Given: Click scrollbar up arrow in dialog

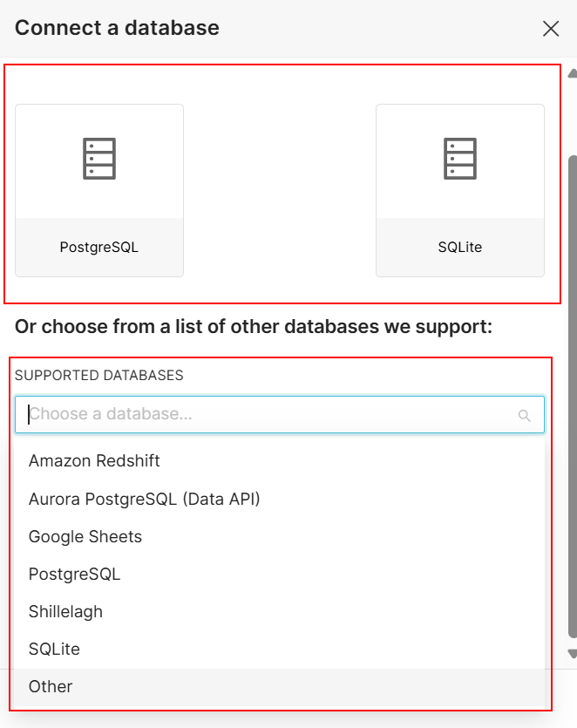Looking at the screenshot, I should coord(572,74).
